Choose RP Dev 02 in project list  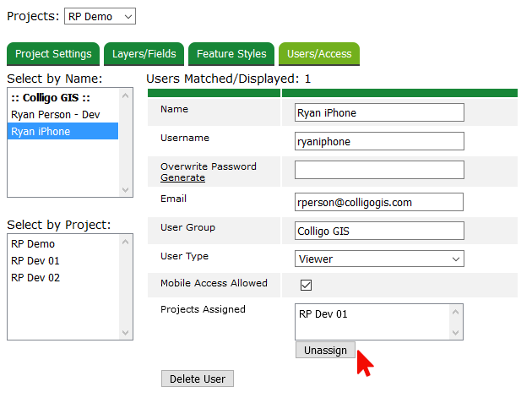[35, 277]
